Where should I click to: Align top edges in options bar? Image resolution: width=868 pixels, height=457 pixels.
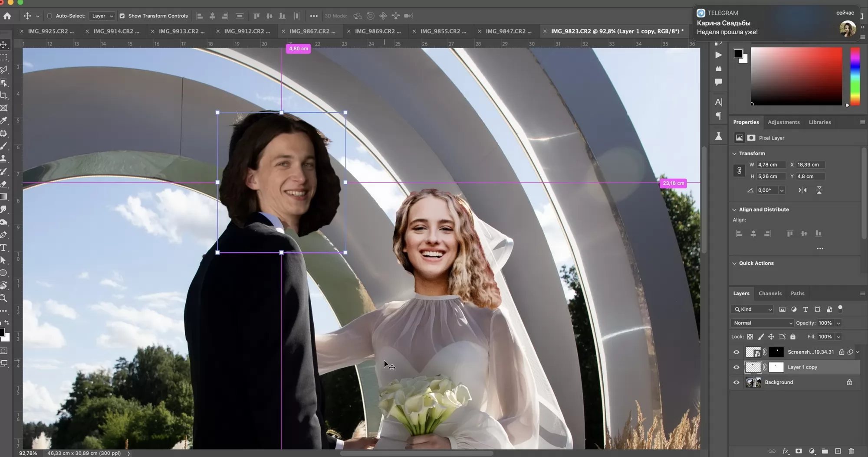click(256, 16)
